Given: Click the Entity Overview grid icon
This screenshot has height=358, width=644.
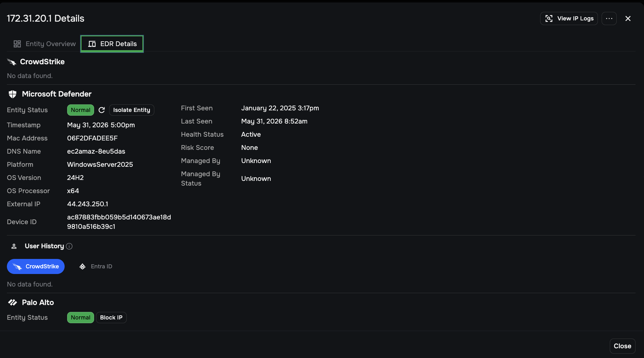Looking at the screenshot, I should coord(17,44).
